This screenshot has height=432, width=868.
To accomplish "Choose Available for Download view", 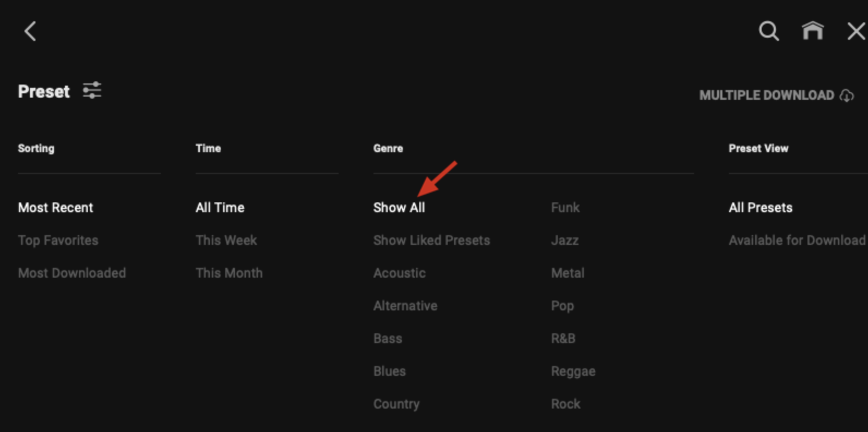I will click(797, 240).
